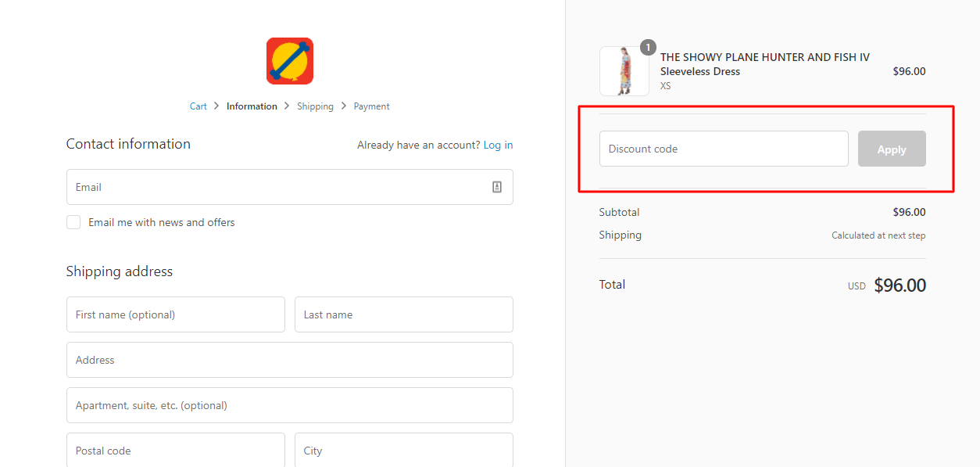Go back to Cart breadcrumb
The image size is (980, 467).
coord(199,106)
